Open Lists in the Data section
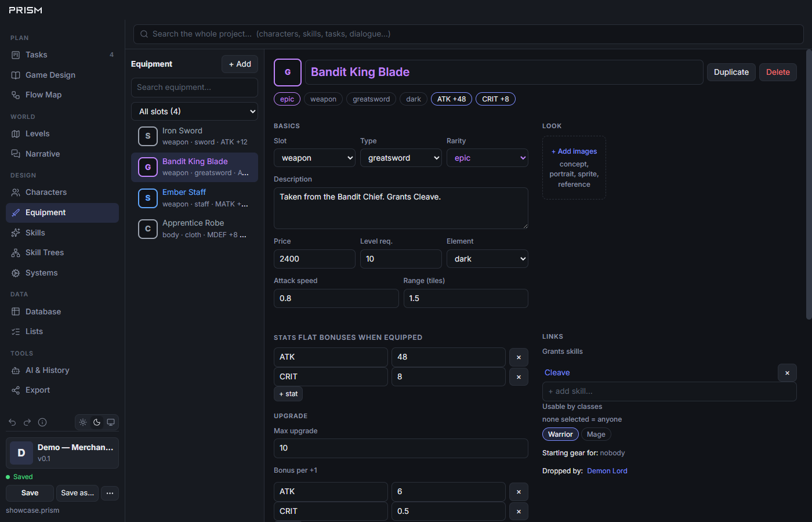Screen dimensions: 812x522 [62, 331]
